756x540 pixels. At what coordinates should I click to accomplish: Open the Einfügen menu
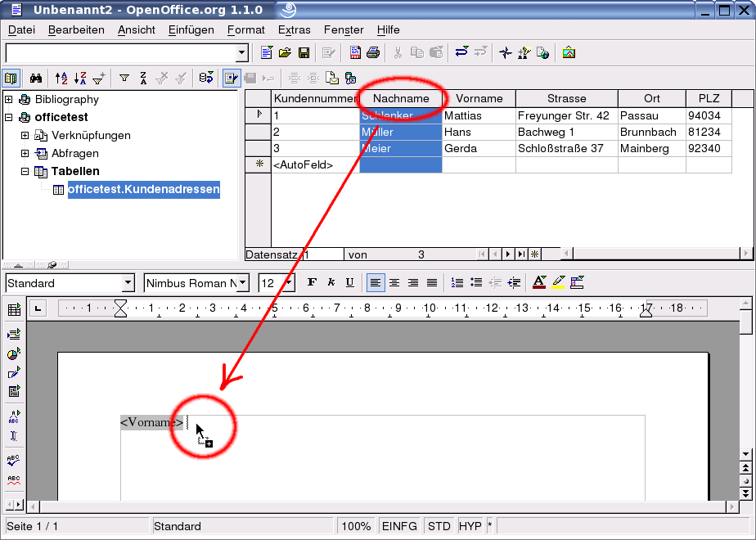click(191, 29)
